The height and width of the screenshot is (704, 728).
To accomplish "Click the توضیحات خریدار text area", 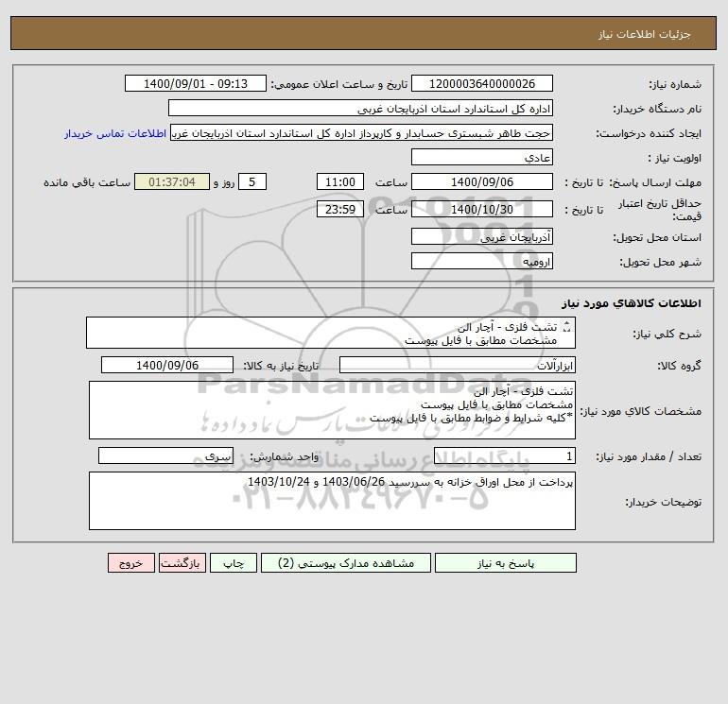I will [332, 501].
